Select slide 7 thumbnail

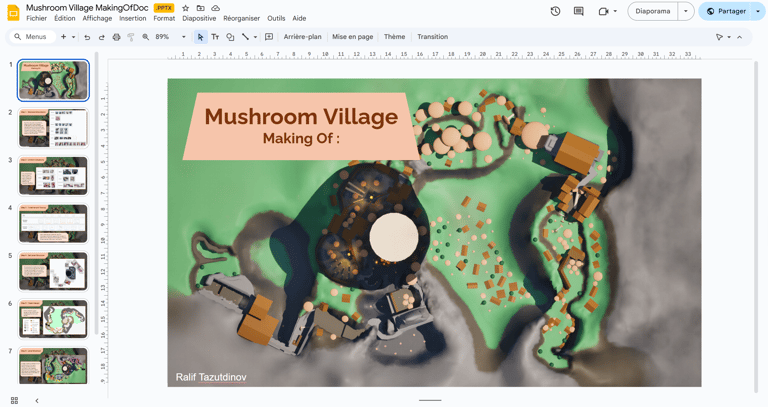(x=53, y=366)
